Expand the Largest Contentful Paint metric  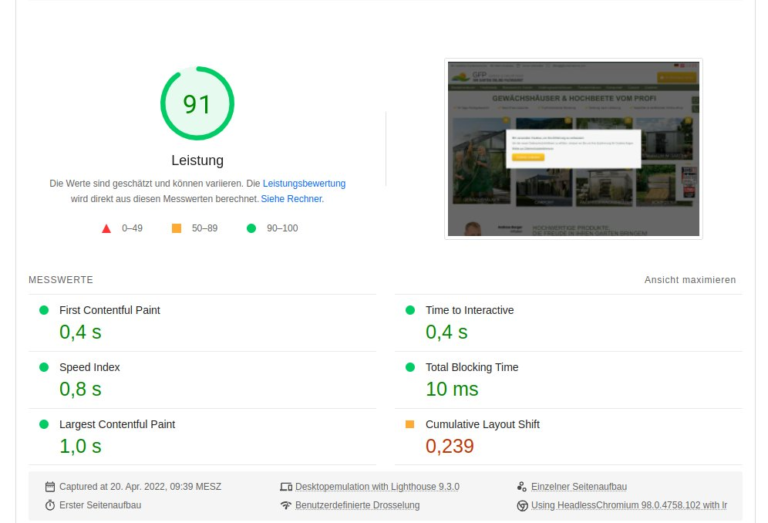pyautogui.click(x=116, y=424)
